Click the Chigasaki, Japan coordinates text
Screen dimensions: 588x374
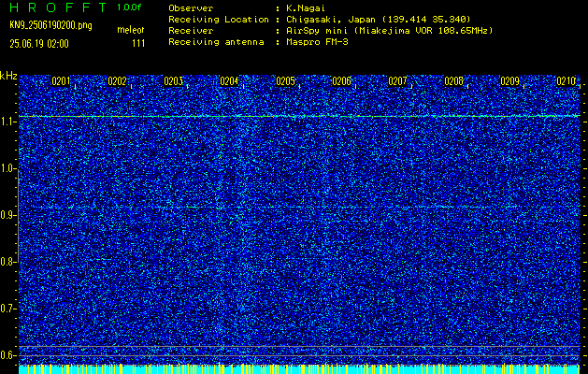(379, 20)
